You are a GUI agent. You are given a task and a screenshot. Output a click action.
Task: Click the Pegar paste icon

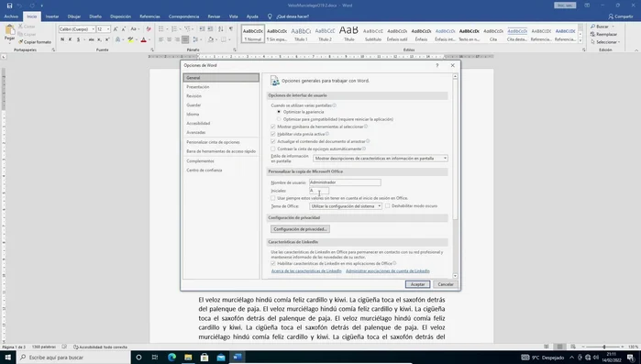point(10,30)
